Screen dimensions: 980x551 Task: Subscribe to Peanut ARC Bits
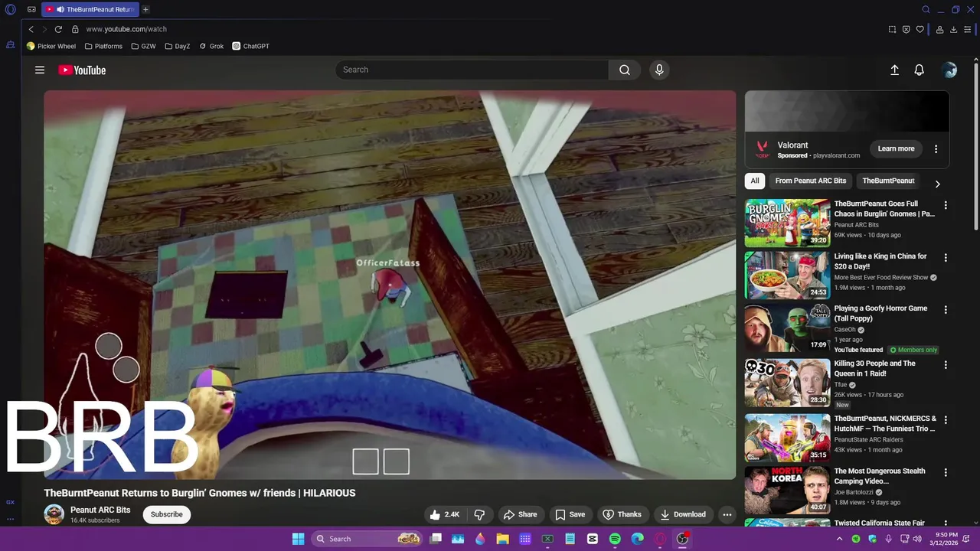point(166,514)
